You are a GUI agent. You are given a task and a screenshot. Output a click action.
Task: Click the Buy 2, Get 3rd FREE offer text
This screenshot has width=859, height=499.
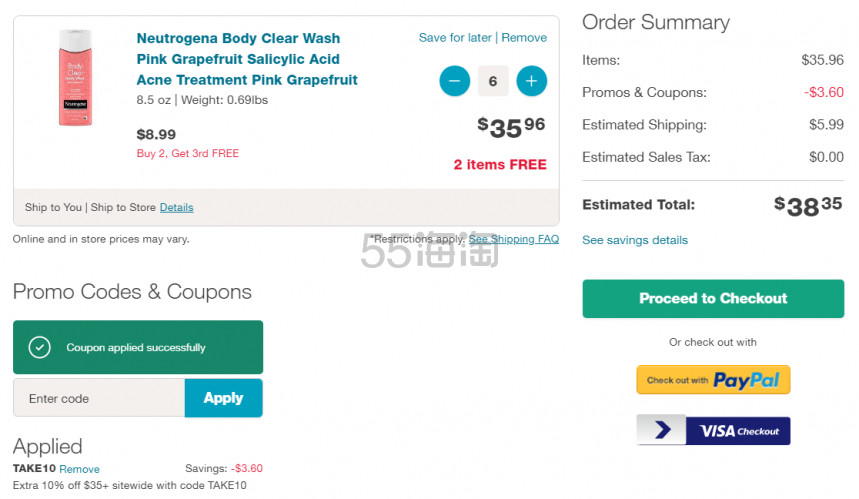188,154
